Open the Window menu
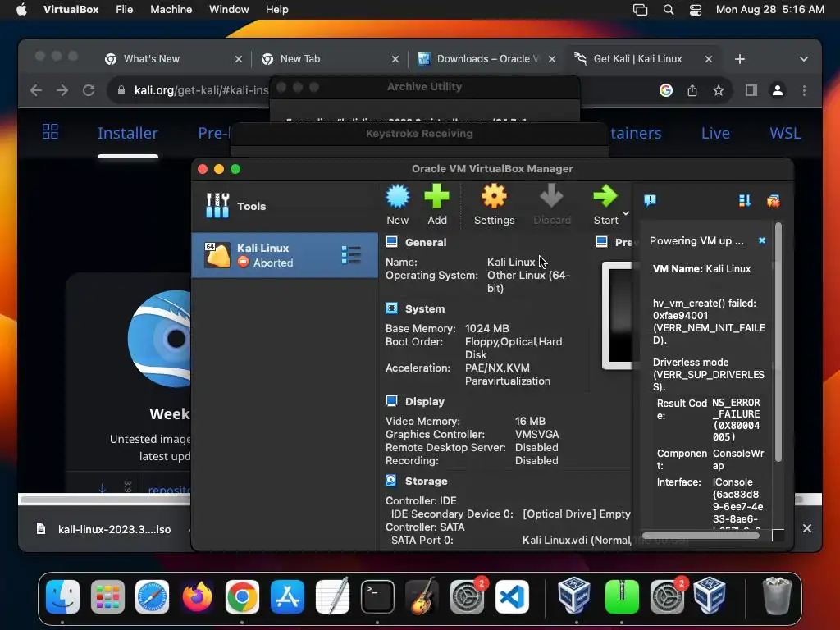Viewport: 840px width, 630px height. point(229,10)
